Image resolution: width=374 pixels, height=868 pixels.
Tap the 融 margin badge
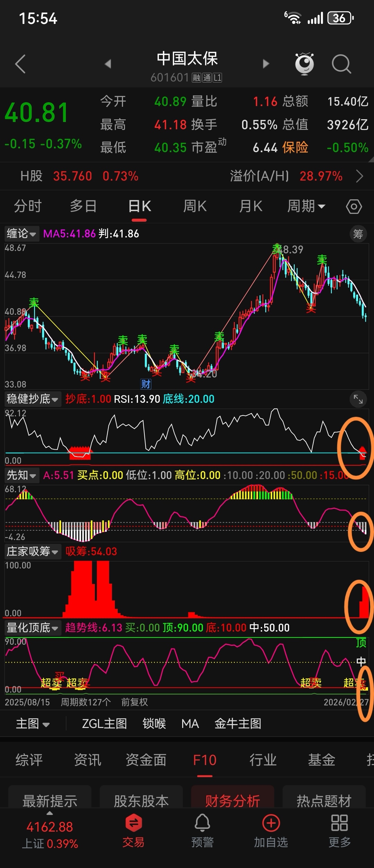(x=197, y=78)
